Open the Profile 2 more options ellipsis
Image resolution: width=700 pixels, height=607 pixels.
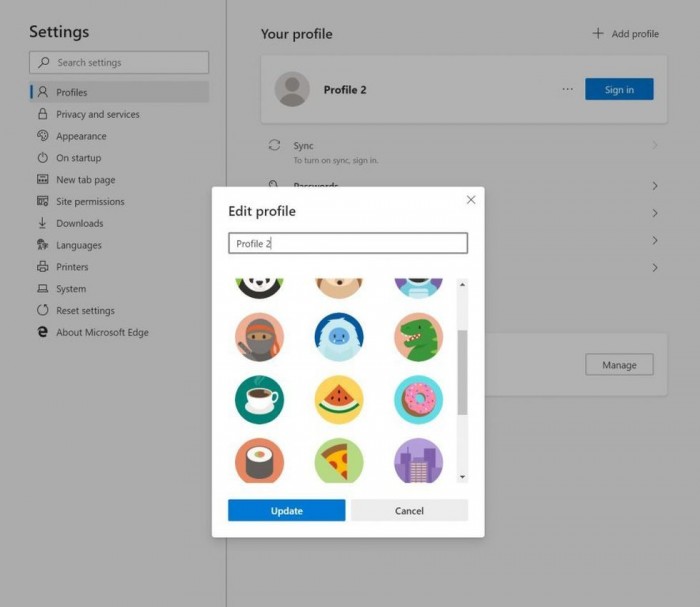(567, 89)
